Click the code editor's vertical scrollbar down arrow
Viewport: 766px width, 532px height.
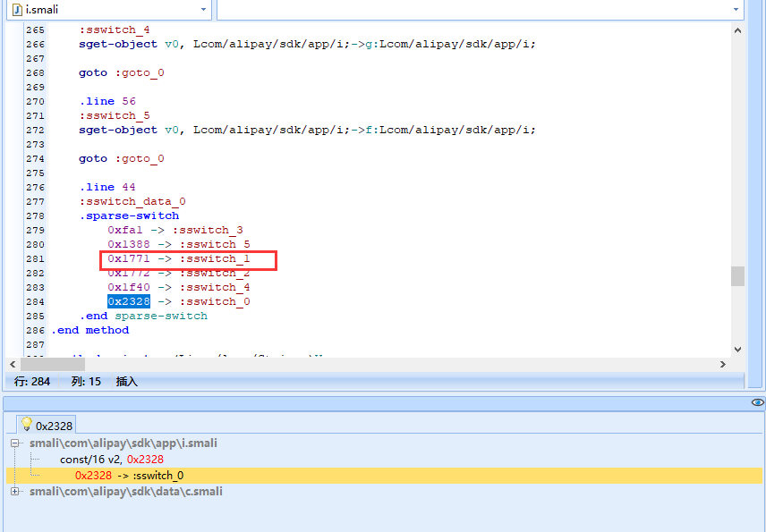coord(737,350)
